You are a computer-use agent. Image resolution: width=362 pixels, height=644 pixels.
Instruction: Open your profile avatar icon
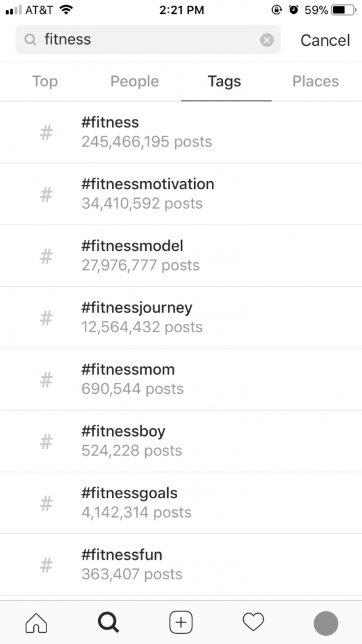coord(326,622)
